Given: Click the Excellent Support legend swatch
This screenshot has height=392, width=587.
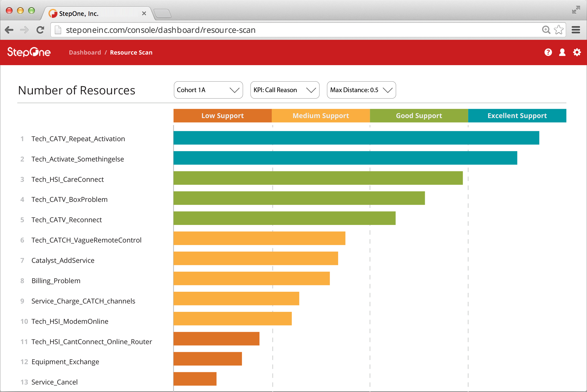Looking at the screenshot, I should [x=517, y=116].
